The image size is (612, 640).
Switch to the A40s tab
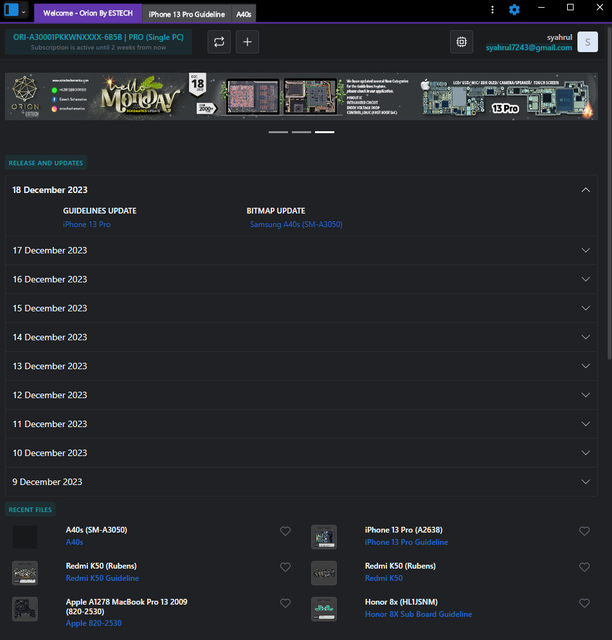click(x=244, y=14)
